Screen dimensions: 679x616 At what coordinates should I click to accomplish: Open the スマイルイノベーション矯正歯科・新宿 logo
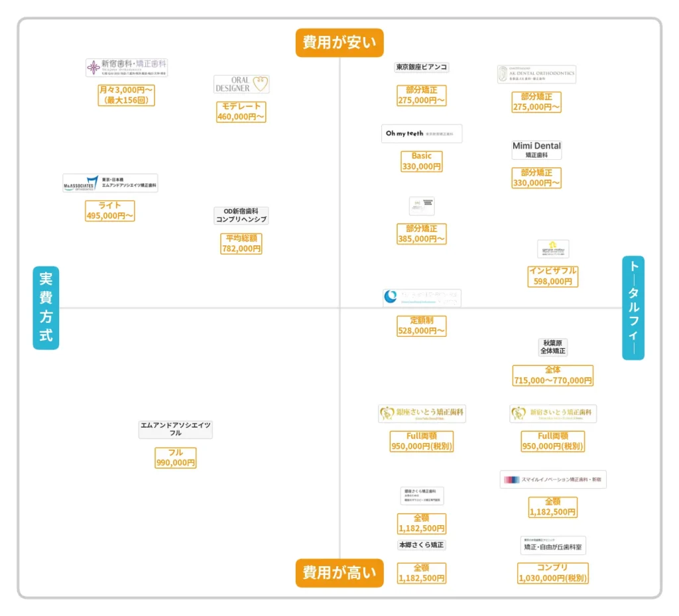553,479
